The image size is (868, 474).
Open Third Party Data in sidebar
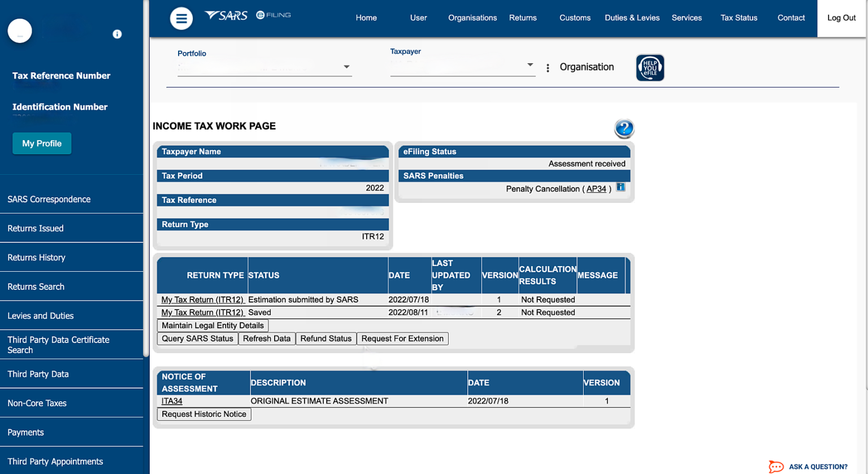[x=72, y=374]
